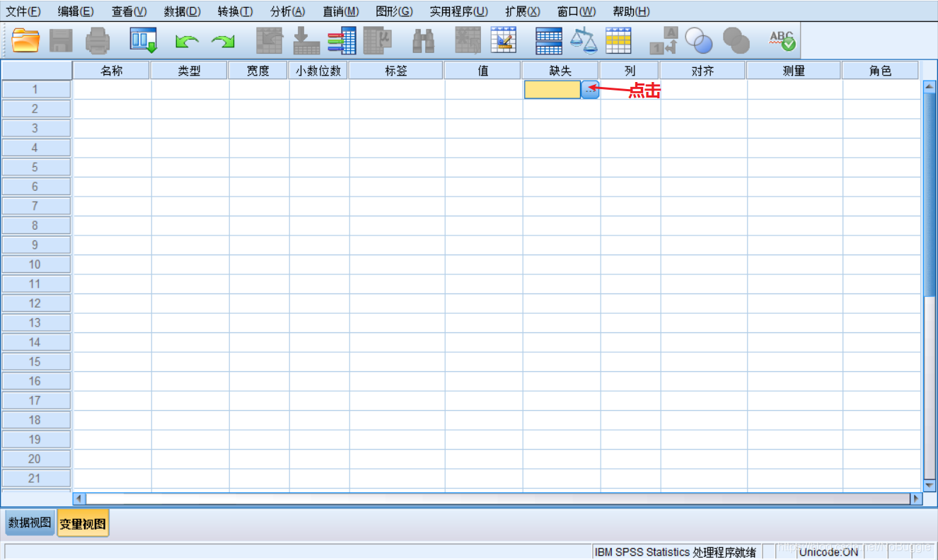Click status text IBM SPSS Statistics 处理程序就绪
Image resolution: width=938 pixels, height=560 pixels.
(x=676, y=552)
